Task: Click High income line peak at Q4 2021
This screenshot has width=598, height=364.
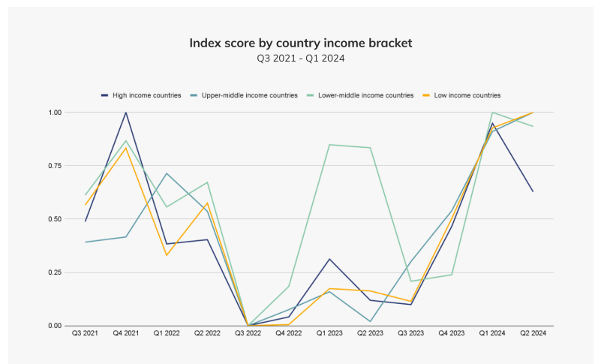Action: coord(126,113)
